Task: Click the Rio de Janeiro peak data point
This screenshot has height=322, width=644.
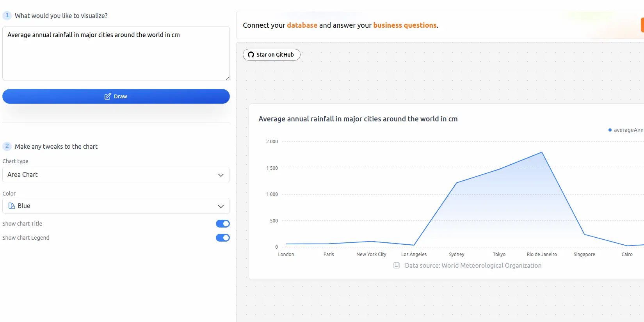Action: pyautogui.click(x=542, y=152)
